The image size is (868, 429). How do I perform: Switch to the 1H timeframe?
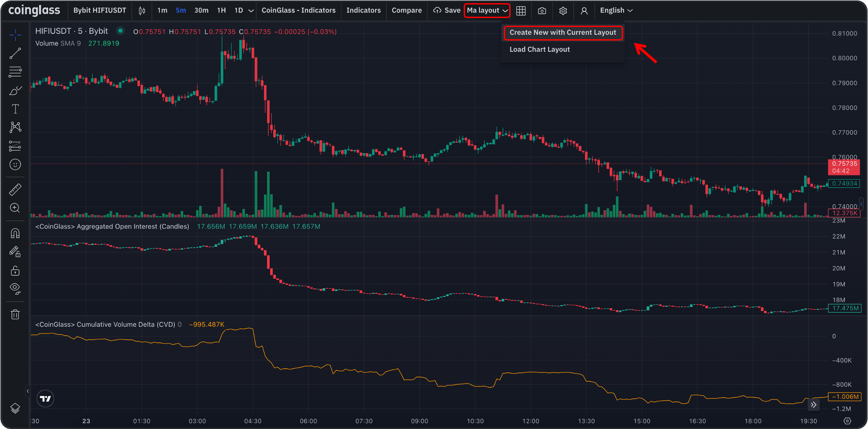222,10
